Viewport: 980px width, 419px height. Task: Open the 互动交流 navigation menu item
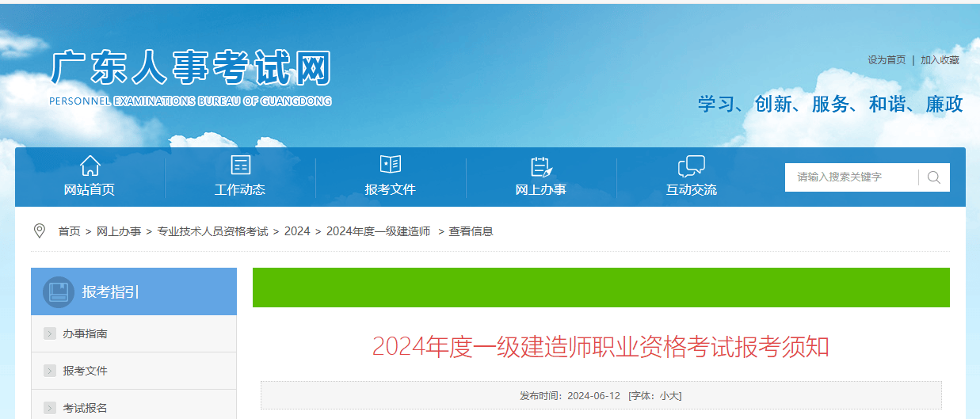pos(691,190)
